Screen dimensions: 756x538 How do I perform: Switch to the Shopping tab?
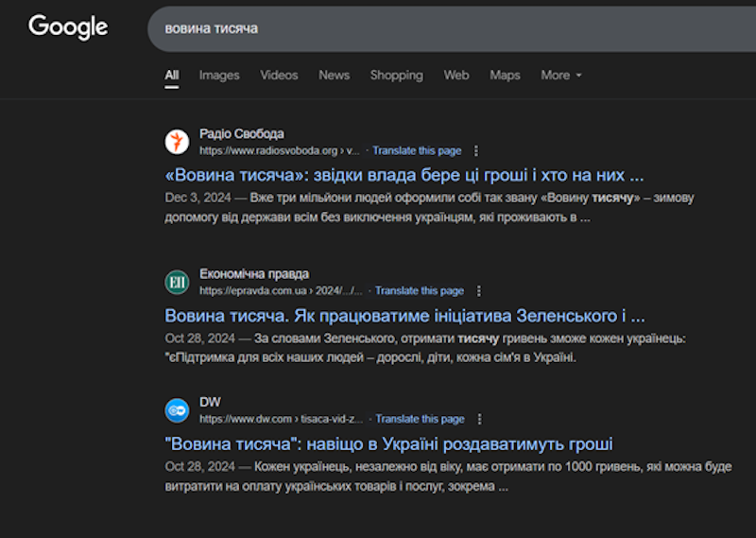point(397,76)
